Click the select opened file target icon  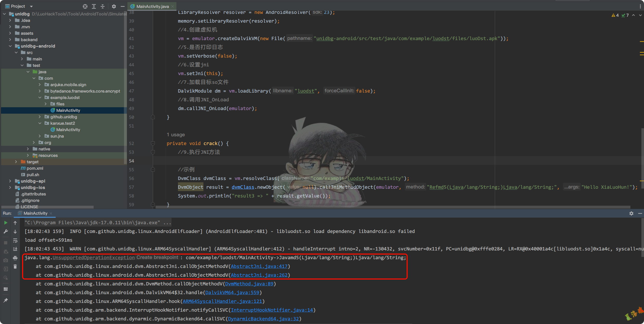85,6
